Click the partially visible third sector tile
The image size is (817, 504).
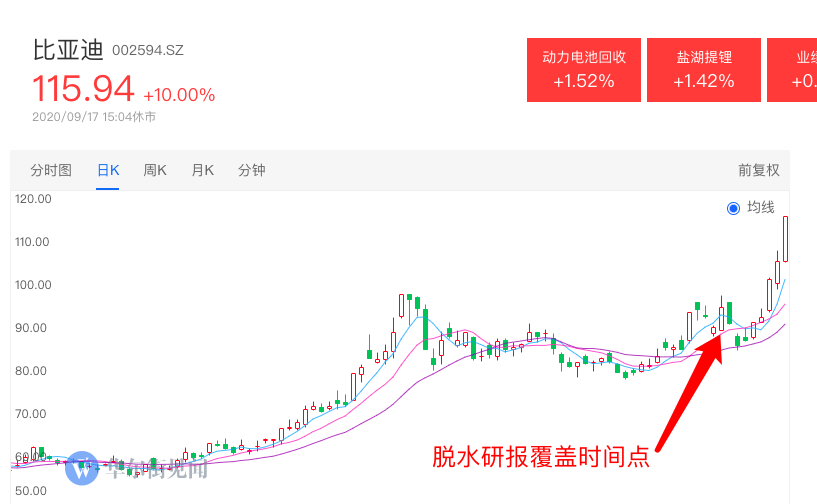[792, 70]
